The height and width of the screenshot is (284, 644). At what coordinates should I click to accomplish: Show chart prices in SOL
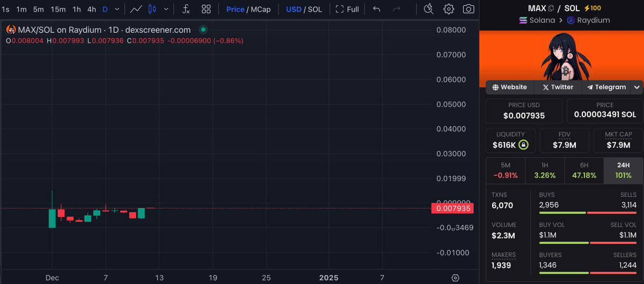point(314,9)
